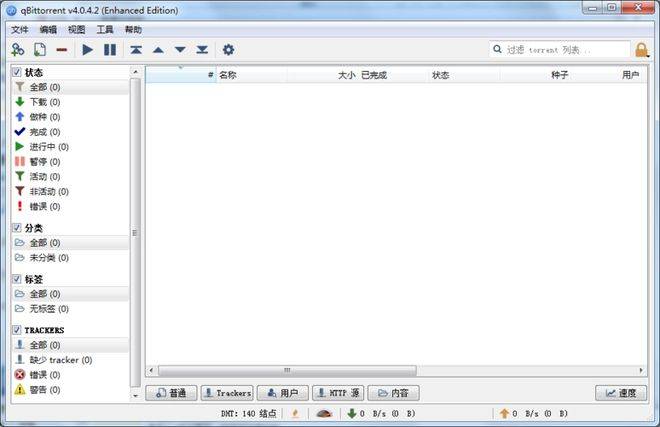Select the 警告 (0) tracker filter
The width and height of the screenshot is (660, 427).
click(70, 390)
